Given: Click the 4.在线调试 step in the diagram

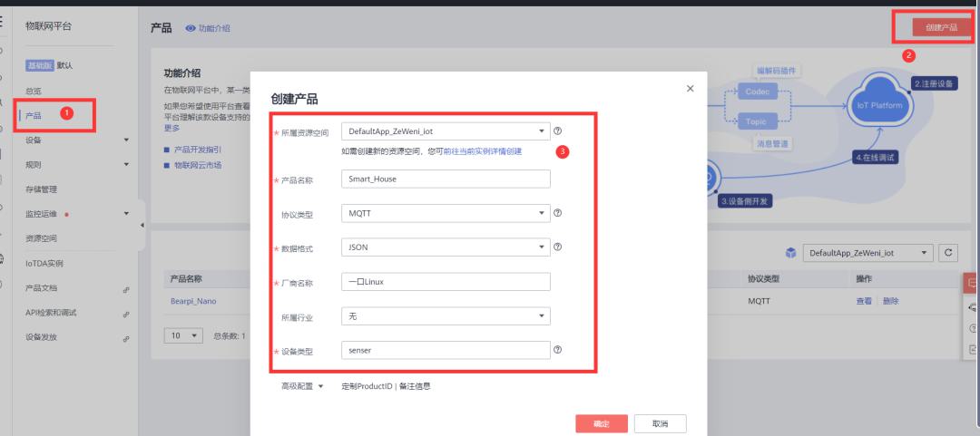Looking at the screenshot, I should (x=876, y=158).
